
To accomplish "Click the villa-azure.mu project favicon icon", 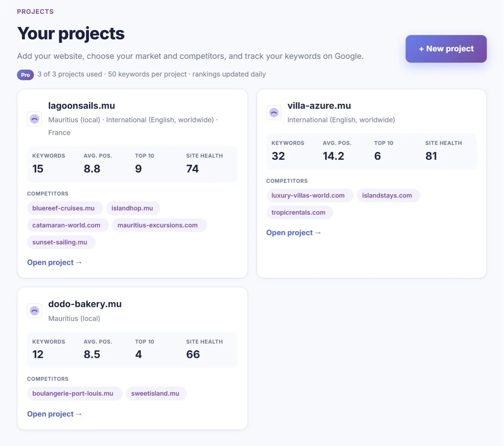I will (x=274, y=113).
